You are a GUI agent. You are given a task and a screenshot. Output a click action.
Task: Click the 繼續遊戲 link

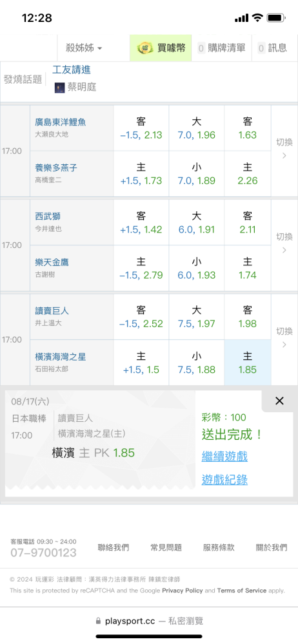click(224, 456)
